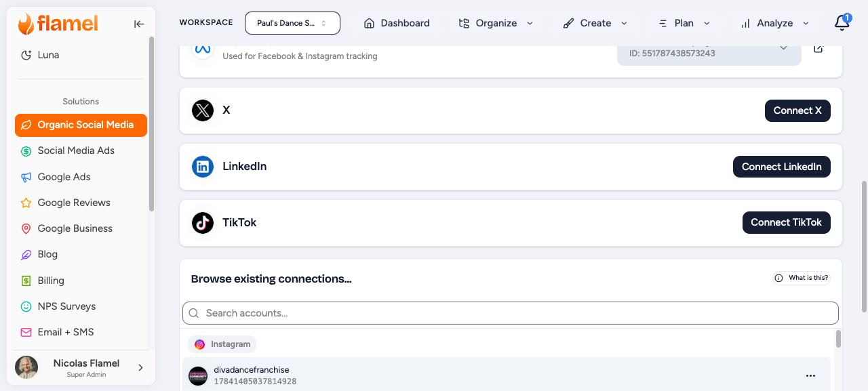Click account ID 17841405037814928
Image resolution: width=868 pixels, height=391 pixels.
(255, 382)
